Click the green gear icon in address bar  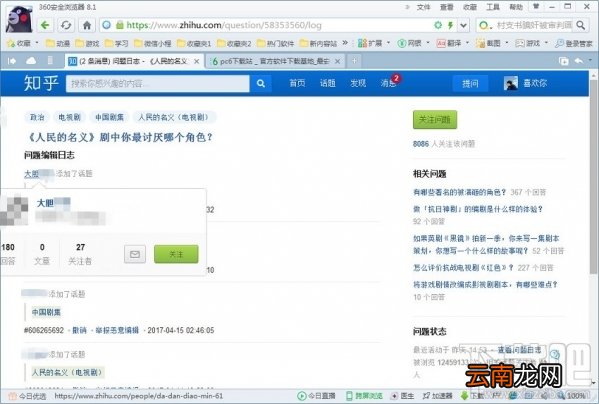tap(438, 25)
